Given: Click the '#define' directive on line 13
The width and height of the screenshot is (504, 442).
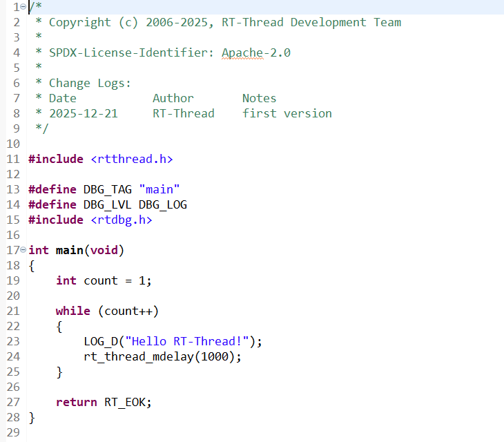Looking at the screenshot, I should (x=52, y=189).
